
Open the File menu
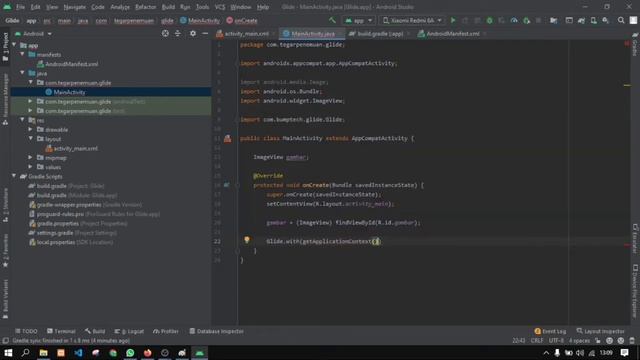coord(20,7)
